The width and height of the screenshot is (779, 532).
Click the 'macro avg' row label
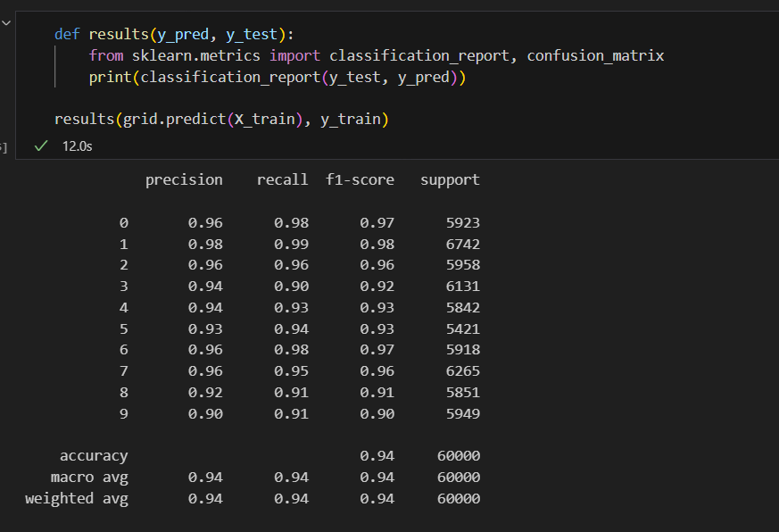[89, 478]
